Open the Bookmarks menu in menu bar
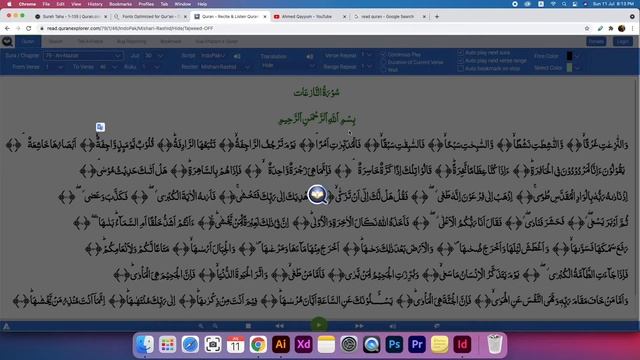The height and width of the screenshot is (360, 640). pyautogui.click(x=120, y=4)
